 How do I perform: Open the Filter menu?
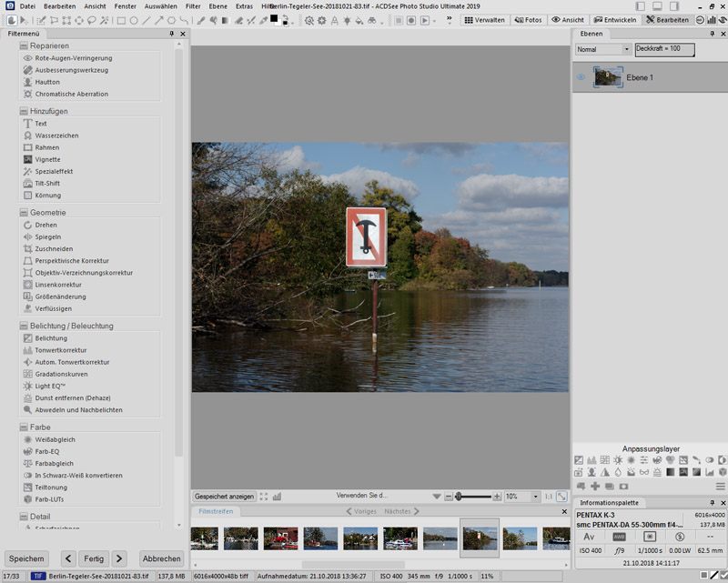pos(193,6)
